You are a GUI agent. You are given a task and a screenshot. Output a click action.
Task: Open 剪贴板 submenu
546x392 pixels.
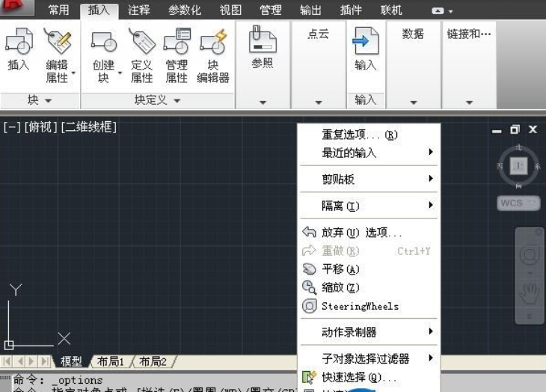[369, 179]
